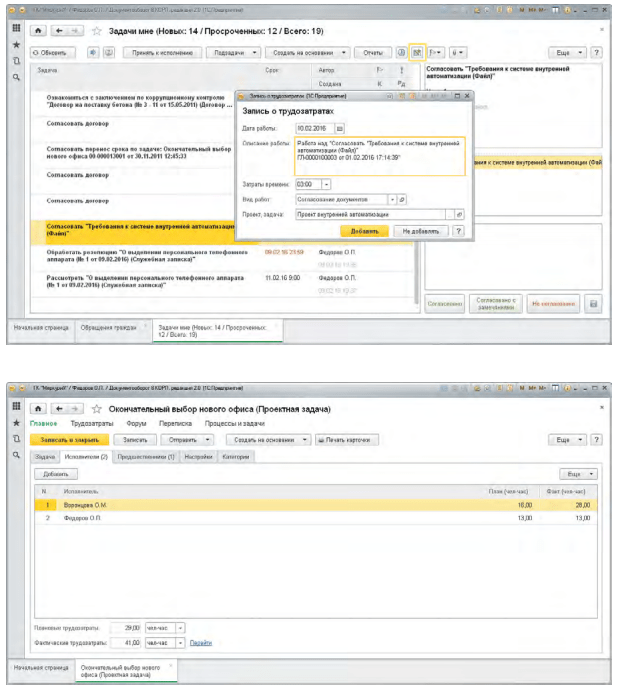The image size is (618, 692).
Task: Navigate back in the tasks window
Action: (59, 31)
